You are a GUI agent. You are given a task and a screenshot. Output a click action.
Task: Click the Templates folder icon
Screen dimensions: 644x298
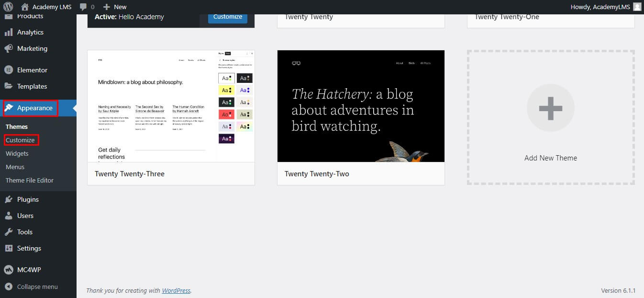[x=9, y=86]
